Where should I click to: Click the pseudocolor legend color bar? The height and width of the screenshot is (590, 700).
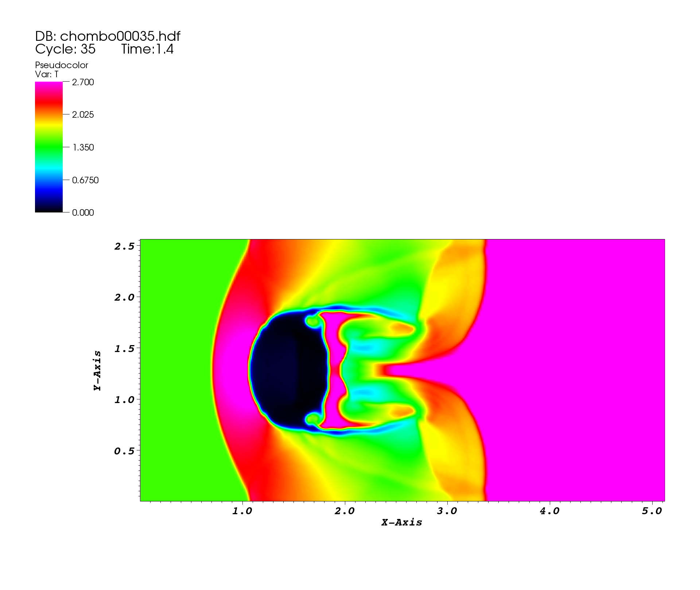[49, 147]
